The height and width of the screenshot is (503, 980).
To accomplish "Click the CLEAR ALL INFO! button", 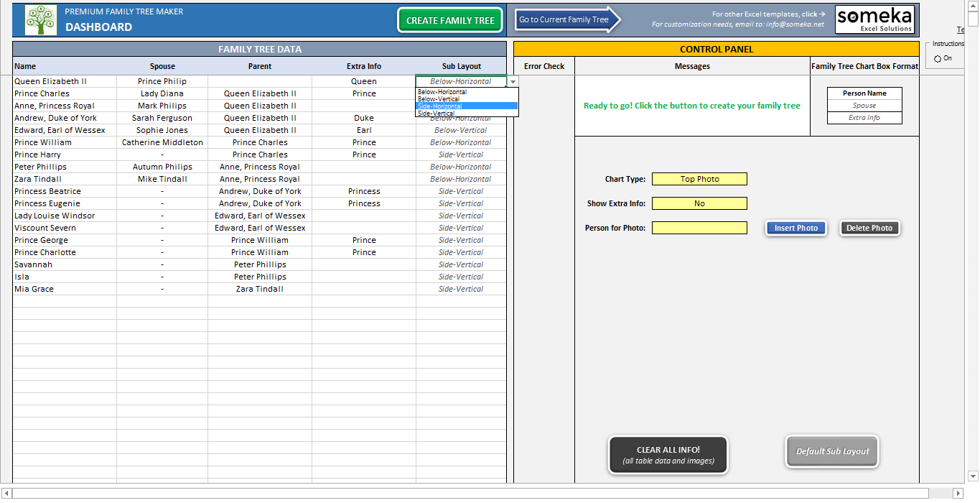I will pyautogui.click(x=668, y=455).
